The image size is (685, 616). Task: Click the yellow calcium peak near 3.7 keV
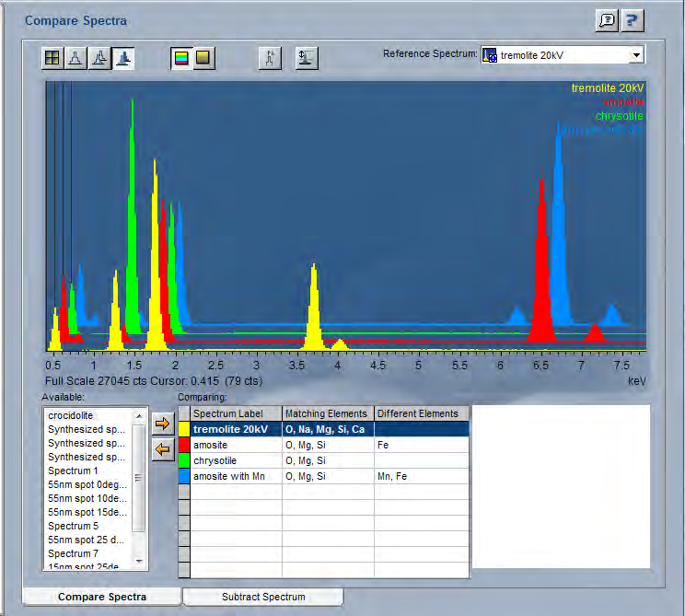click(x=313, y=310)
